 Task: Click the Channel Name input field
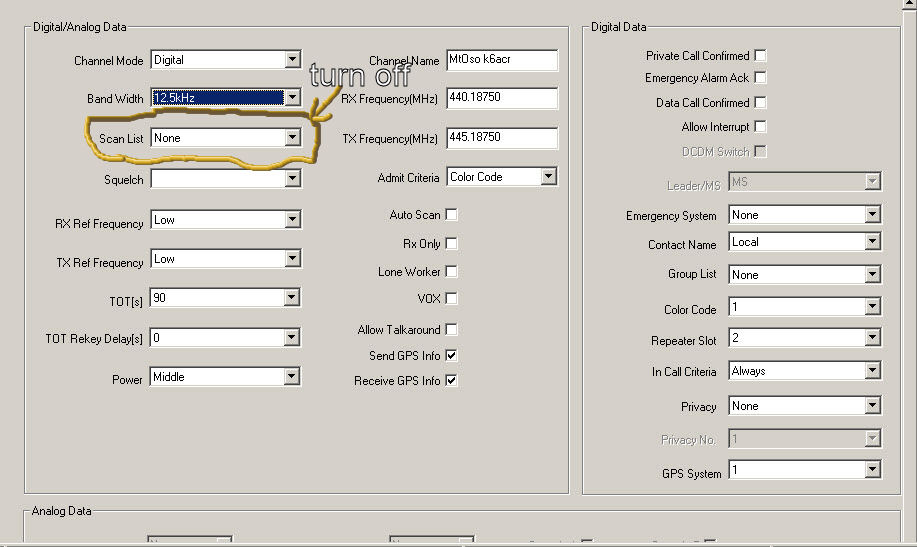pyautogui.click(x=502, y=60)
